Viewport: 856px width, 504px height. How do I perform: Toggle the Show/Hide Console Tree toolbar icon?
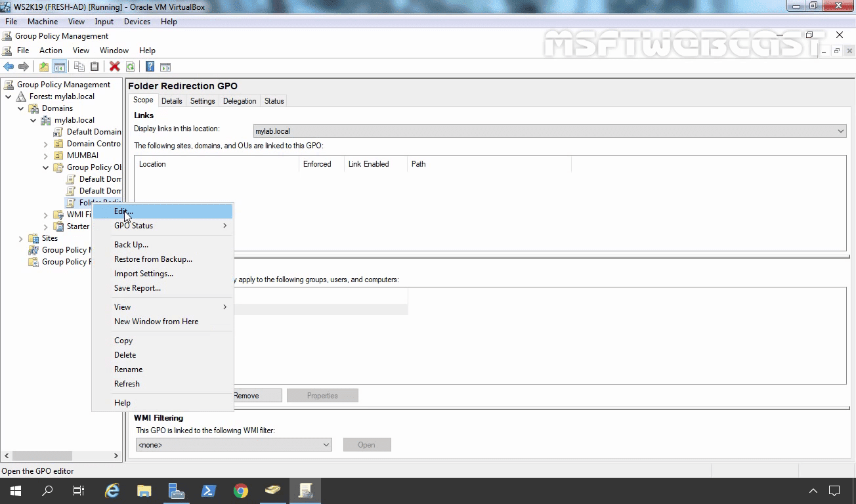click(59, 66)
